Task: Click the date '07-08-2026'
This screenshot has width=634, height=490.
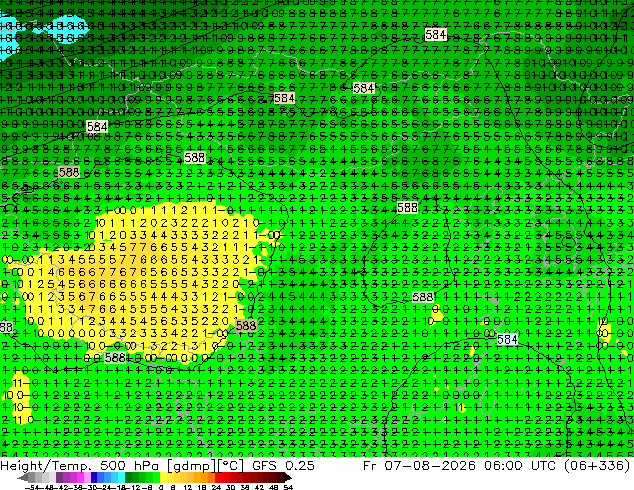Action: (x=430, y=466)
